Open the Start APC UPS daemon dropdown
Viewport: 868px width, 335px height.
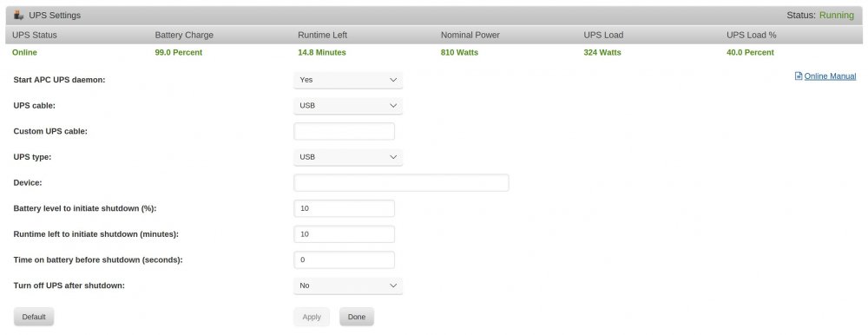pyautogui.click(x=348, y=80)
